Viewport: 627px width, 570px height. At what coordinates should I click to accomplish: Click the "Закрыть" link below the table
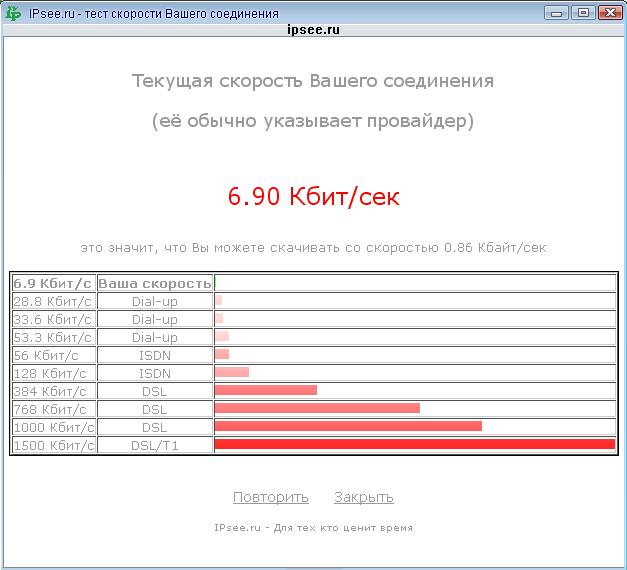(x=363, y=497)
